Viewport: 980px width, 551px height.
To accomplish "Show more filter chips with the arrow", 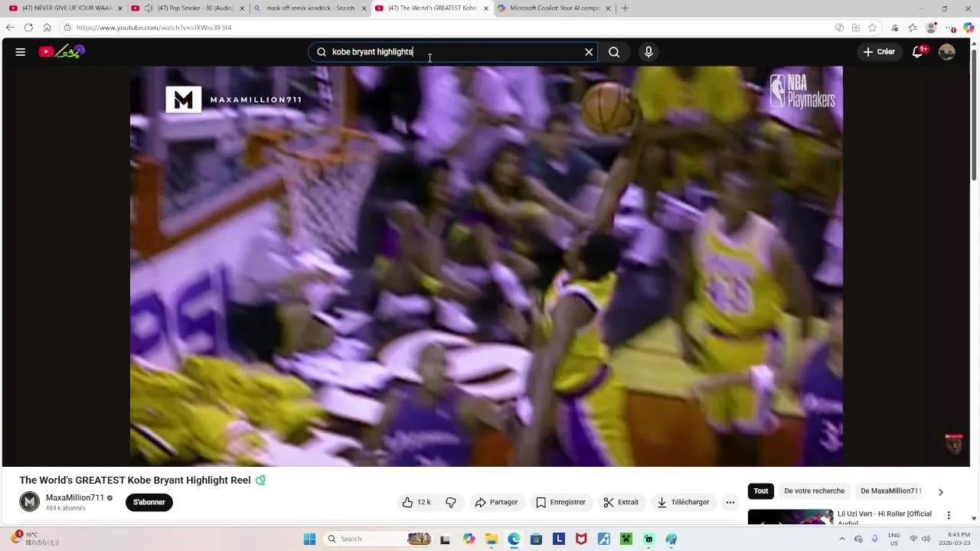I will point(941,492).
